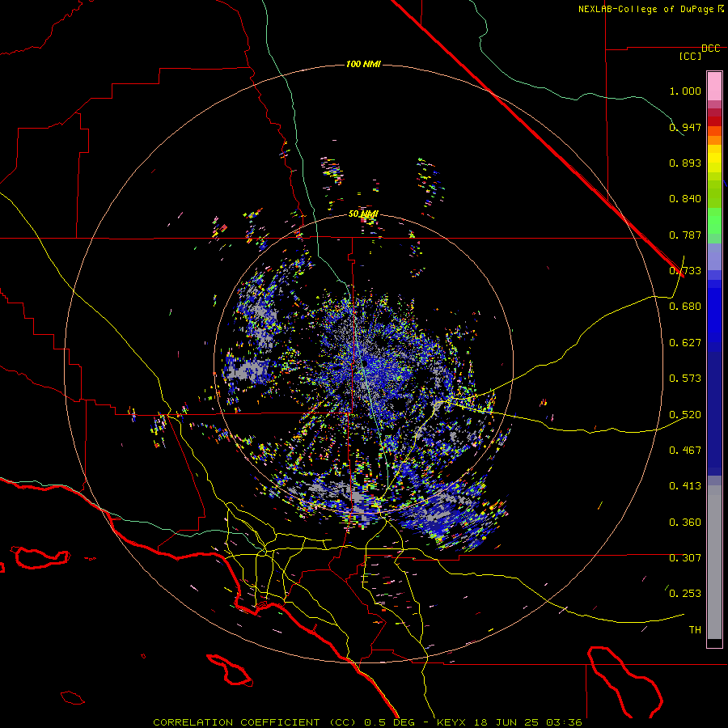
Task: Click the 0.360 scale value
Action: [685, 523]
